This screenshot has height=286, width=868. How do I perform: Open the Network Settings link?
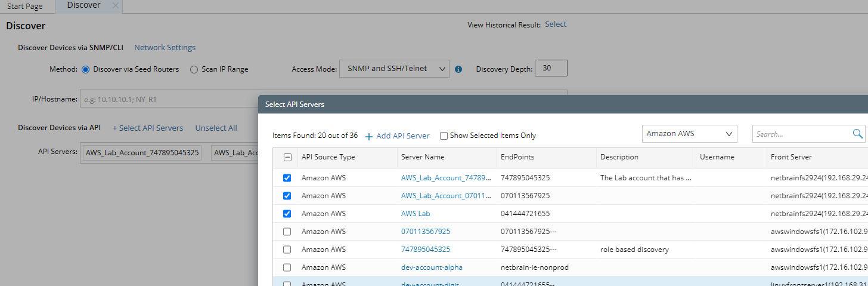(x=165, y=47)
